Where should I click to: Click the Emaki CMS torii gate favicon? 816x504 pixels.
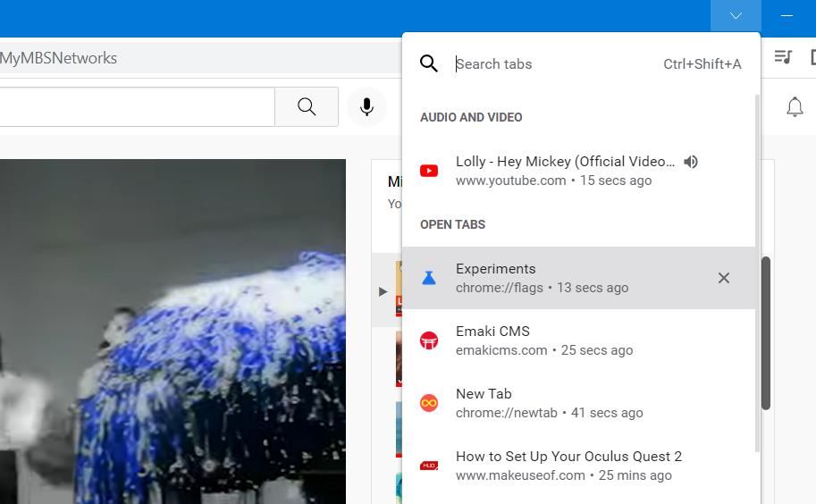tap(429, 340)
